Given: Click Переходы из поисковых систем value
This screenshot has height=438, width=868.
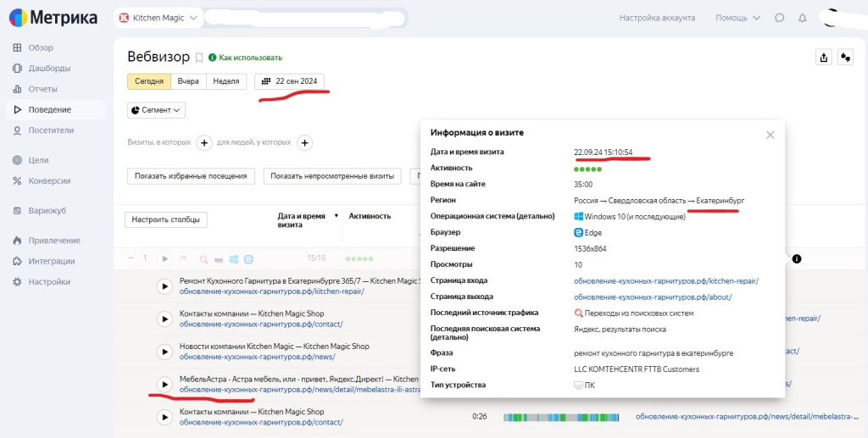Looking at the screenshot, I should (634, 313).
